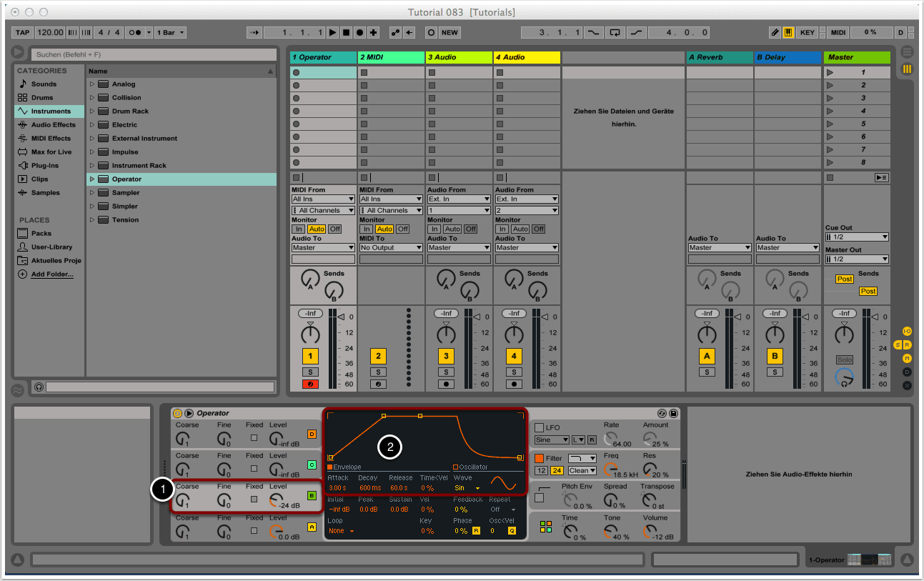Image resolution: width=924 pixels, height=581 pixels.
Task: Open track 1 MIDI From All Ins dropdown
Action: coord(323,199)
